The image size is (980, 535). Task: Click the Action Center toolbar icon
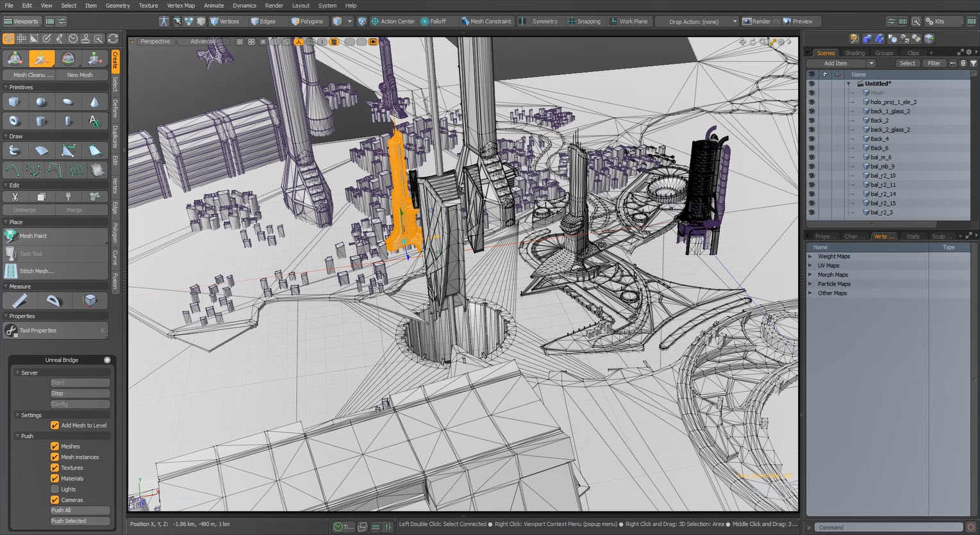point(393,21)
